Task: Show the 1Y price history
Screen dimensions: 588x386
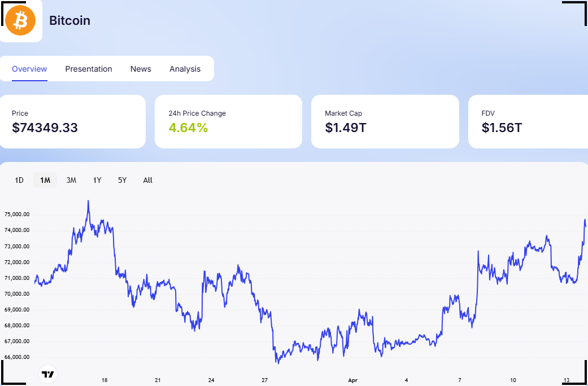Action: pos(97,180)
